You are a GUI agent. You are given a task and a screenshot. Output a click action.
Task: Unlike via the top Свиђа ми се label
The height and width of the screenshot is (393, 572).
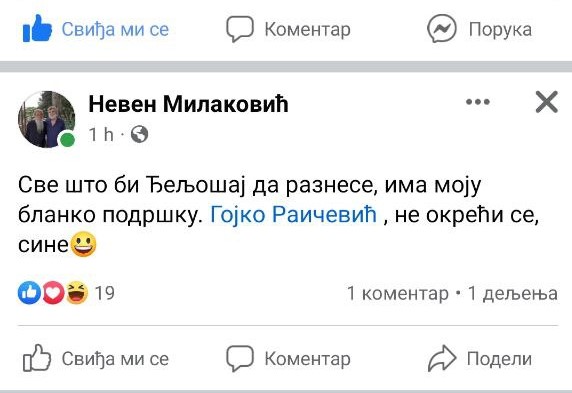click(115, 29)
